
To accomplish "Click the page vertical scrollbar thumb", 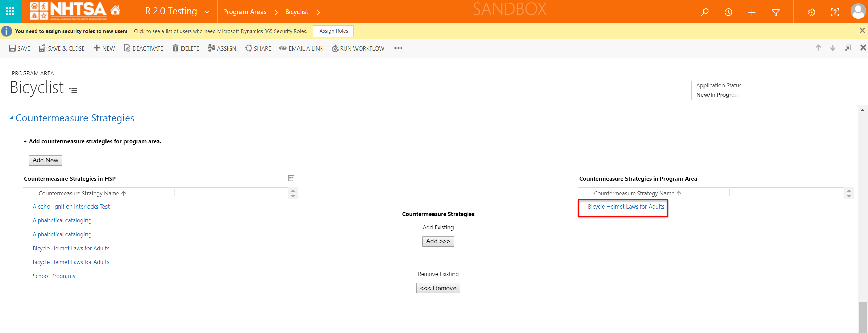I will click(863, 317).
